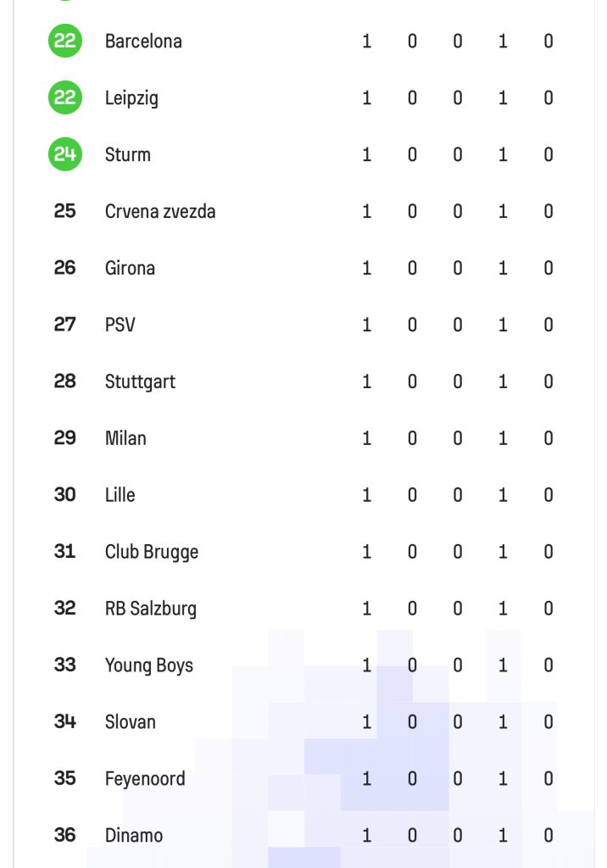Screen dimensions: 607x868
Task: Click rank number 36 beside Dinamo
Action: point(64,835)
